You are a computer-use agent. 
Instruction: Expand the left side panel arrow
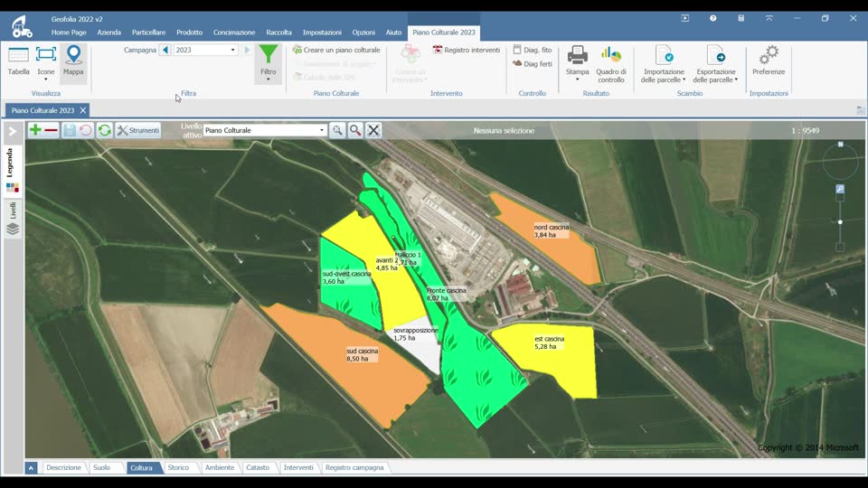tap(12, 131)
